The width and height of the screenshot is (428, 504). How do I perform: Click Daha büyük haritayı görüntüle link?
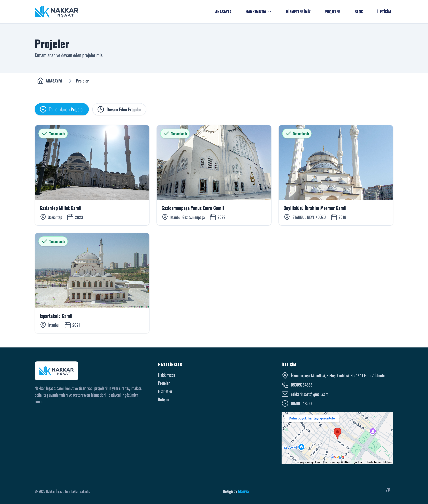[x=312, y=418]
